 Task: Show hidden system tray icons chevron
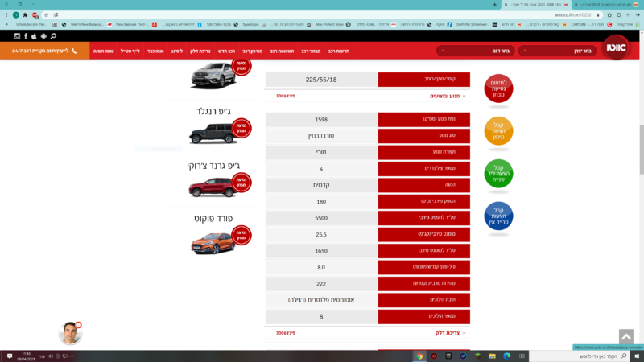pos(72,356)
